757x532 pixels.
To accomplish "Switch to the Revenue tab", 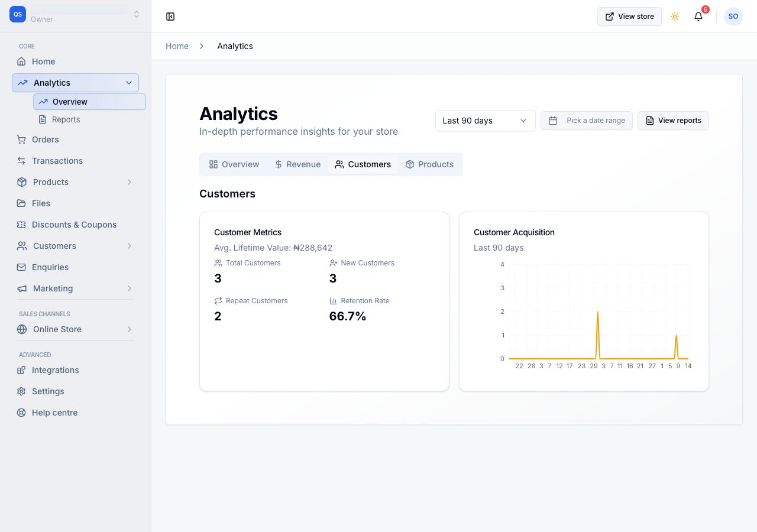I will (297, 164).
